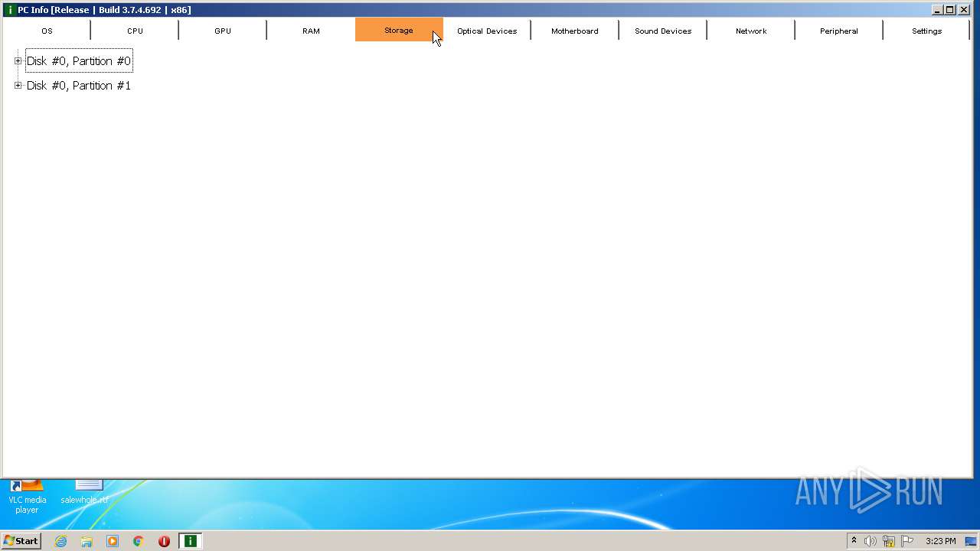Switch to the Motherboard tab
The height and width of the screenshot is (551, 980).
(575, 31)
